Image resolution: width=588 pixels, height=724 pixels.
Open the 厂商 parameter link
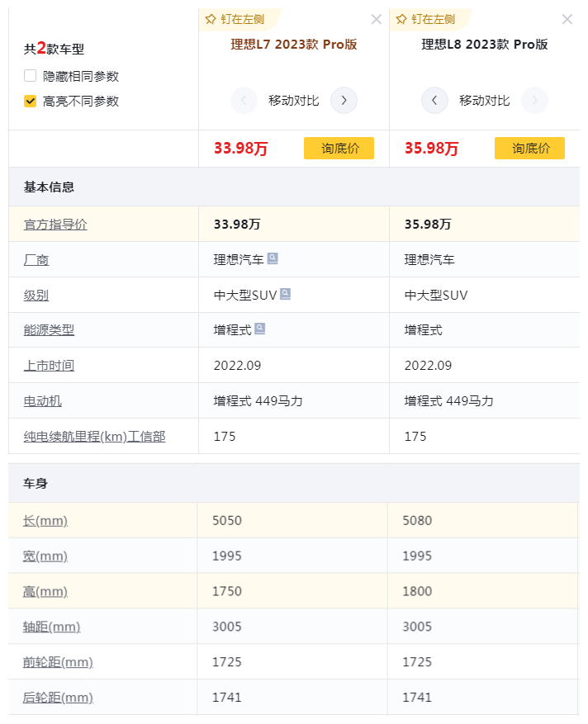click(x=36, y=260)
